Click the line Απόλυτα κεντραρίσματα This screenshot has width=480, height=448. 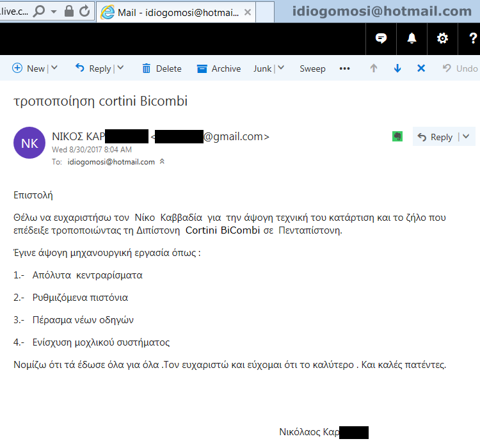point(88,275)
